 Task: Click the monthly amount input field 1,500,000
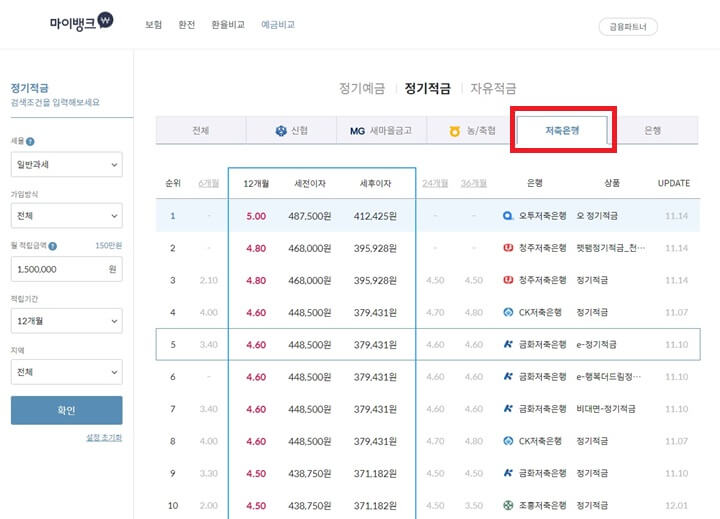(67, 269)
